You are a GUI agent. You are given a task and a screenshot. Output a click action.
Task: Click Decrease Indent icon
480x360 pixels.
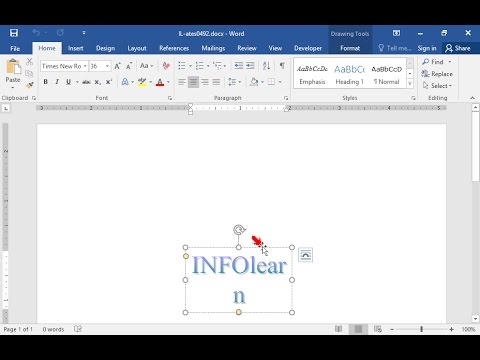[x=239, y=66]
